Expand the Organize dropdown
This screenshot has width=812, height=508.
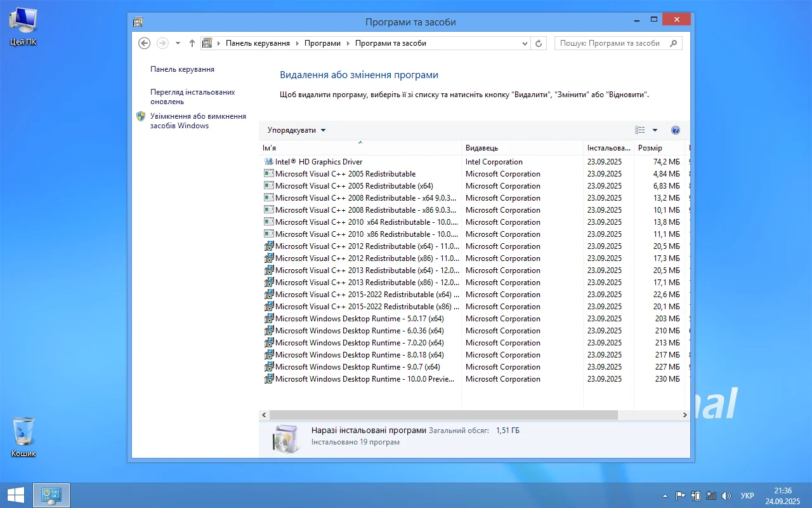(x=296, y=130)
